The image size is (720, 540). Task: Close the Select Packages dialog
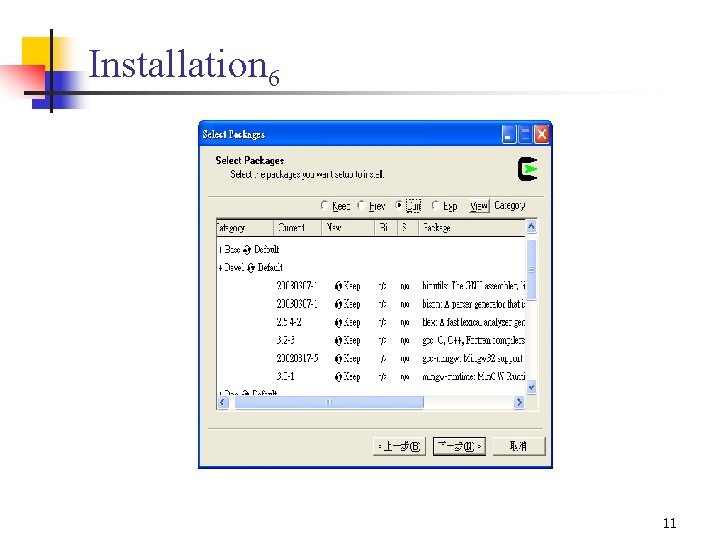coord(542,135)
